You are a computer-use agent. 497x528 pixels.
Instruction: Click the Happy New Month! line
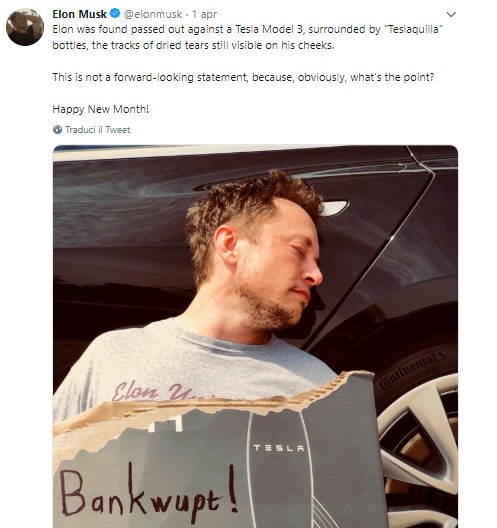[100, 109]
